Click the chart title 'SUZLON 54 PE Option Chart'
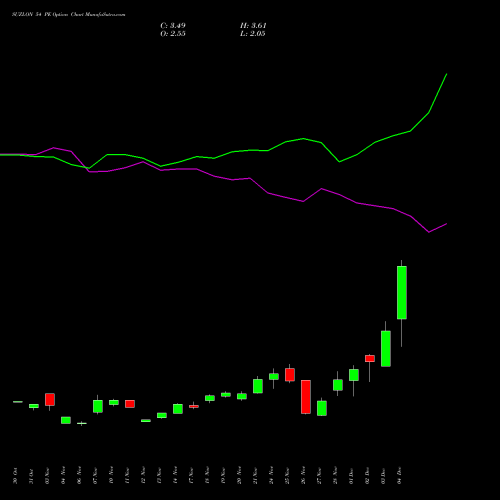500x500 pixels. (48, 15)
